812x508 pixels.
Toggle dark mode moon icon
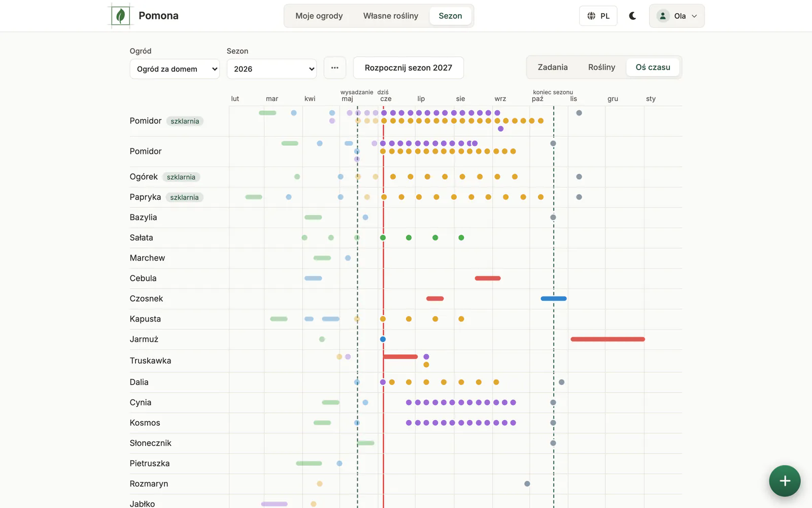click(632, 16)
